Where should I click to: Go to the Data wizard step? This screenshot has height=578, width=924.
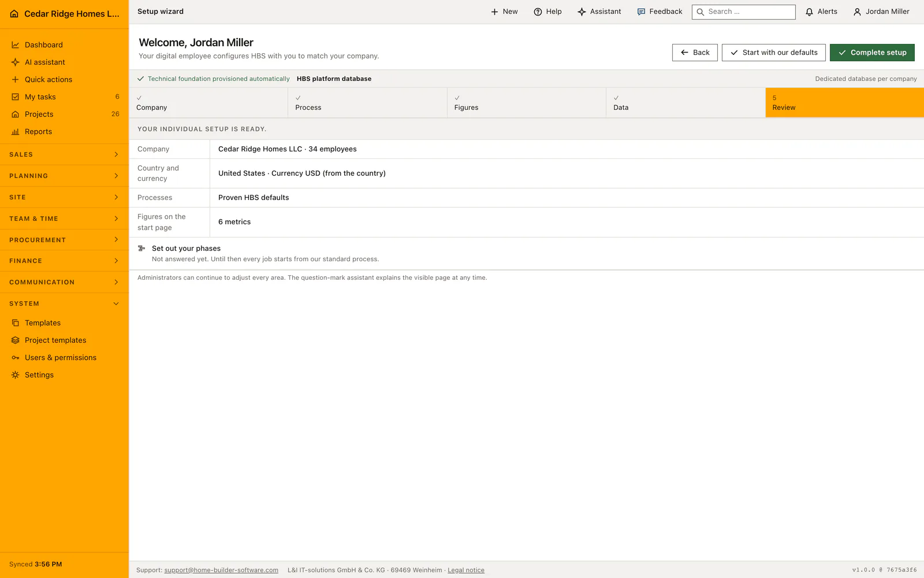click(685, 103)
